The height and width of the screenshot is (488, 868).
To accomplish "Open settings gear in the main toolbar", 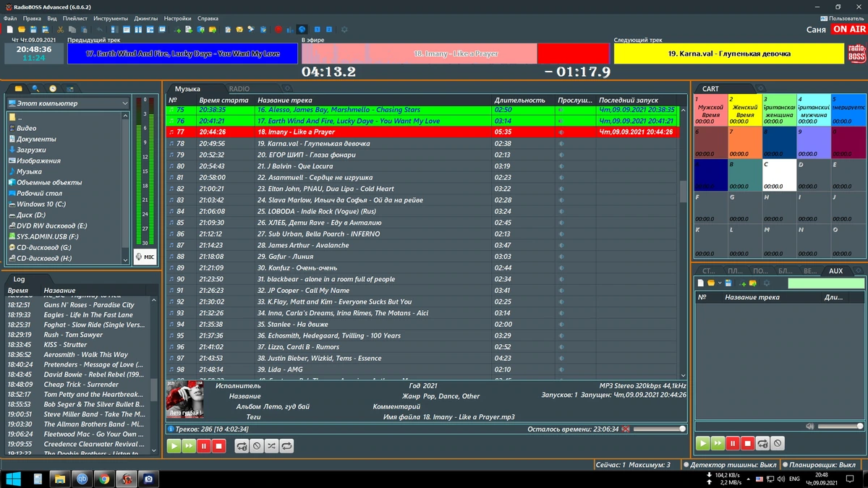I will (x=344, y=30).
